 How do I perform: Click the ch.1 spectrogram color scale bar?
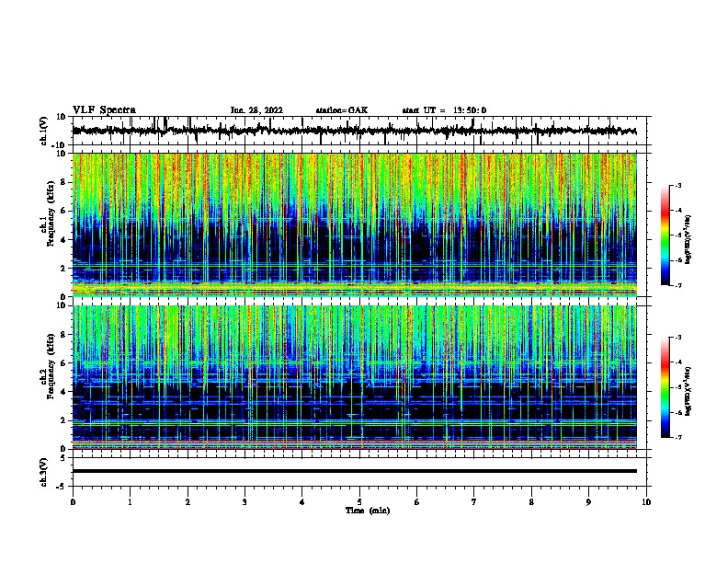tap(665, 236)
